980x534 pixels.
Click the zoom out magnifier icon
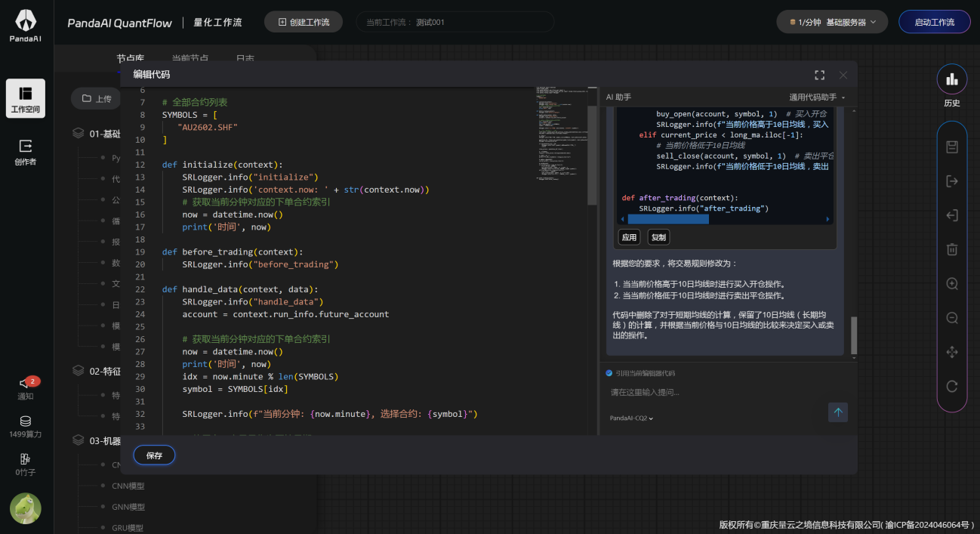pos(952,318)
